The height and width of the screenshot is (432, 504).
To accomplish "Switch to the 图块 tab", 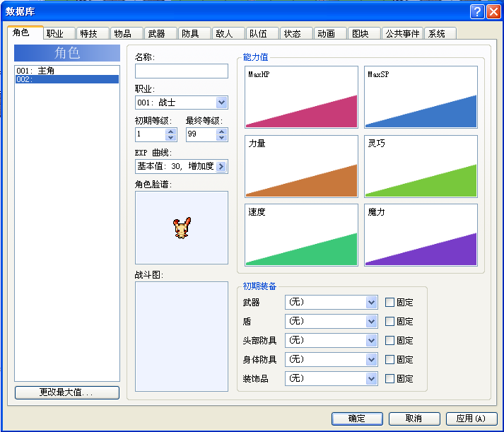I will coord(365,33).
